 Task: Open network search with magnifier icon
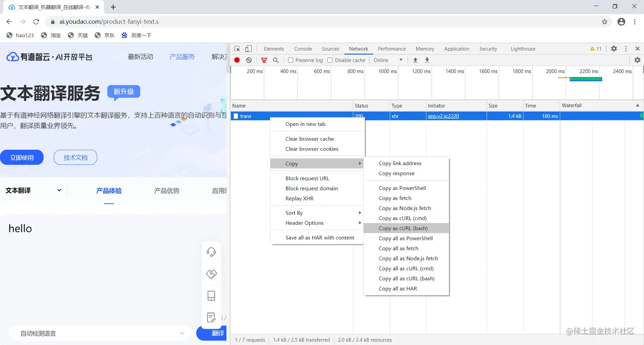tap(276, 60)
